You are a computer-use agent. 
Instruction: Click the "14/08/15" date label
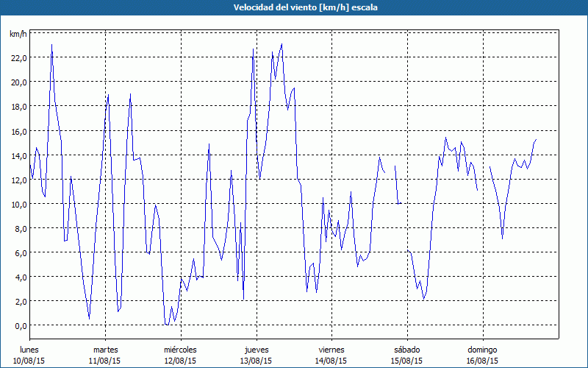(x=331, y=361)
